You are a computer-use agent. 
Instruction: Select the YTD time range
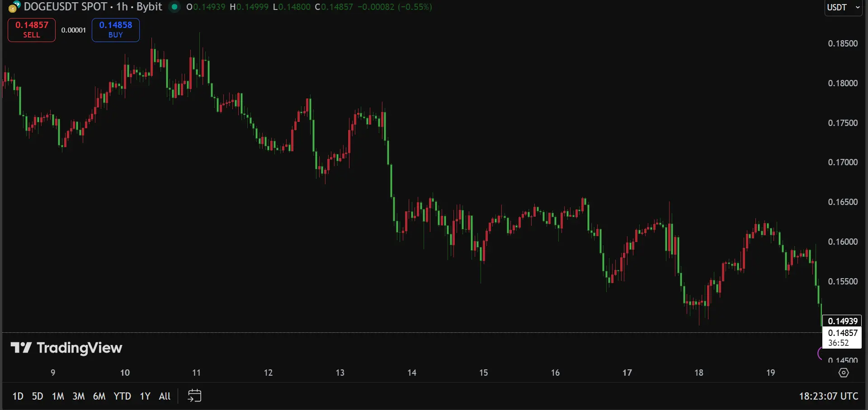coord(122,396)
